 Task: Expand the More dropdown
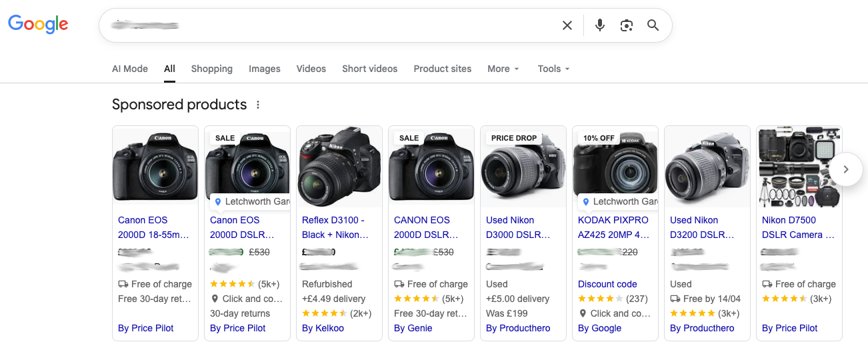(x=503, y=69)
